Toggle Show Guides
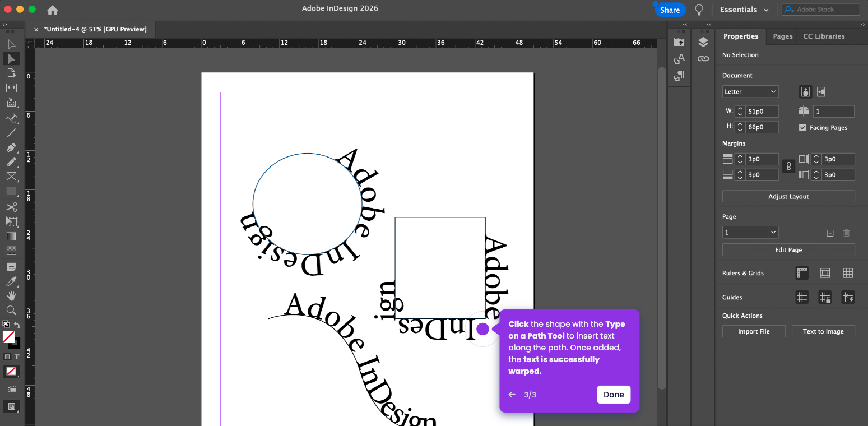868x426 pixels. (802, 297)
